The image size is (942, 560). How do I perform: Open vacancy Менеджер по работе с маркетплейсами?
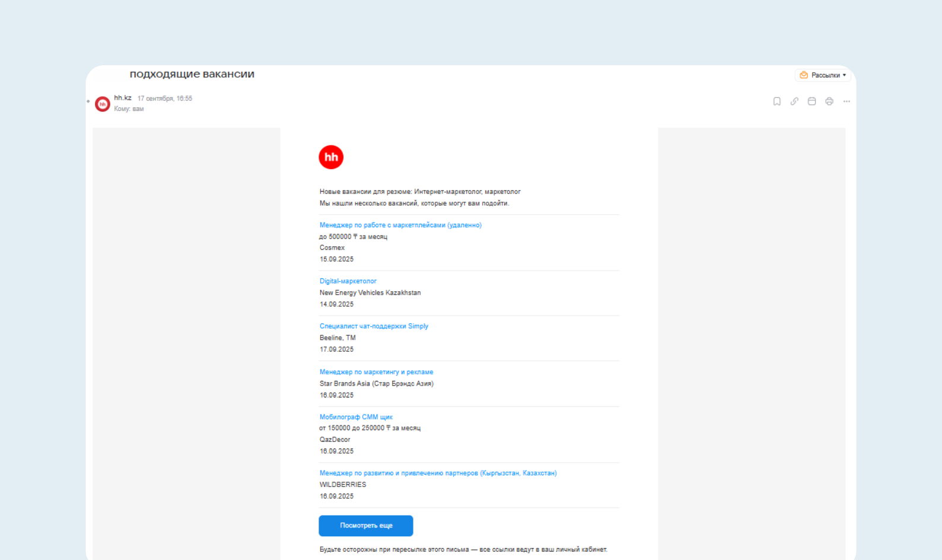[x=400, y=225]
